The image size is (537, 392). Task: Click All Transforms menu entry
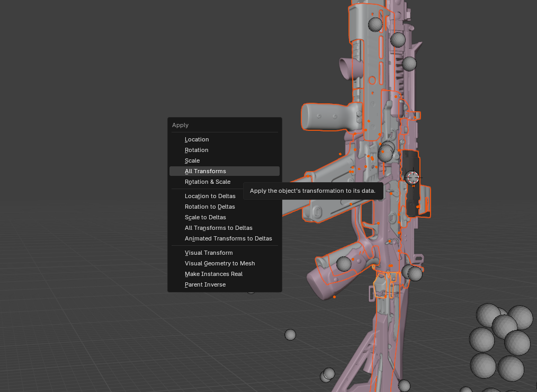pos(205,171)
